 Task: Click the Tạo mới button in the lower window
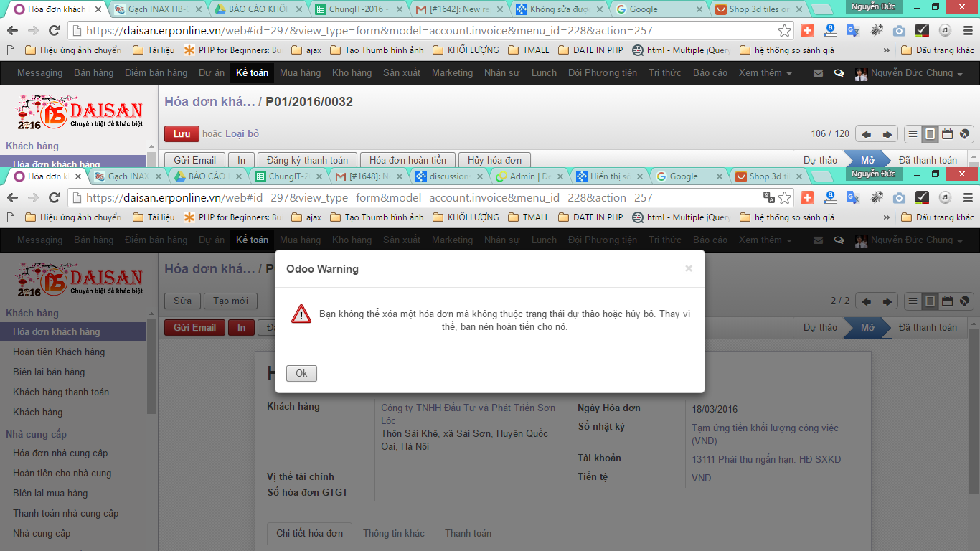230,301
